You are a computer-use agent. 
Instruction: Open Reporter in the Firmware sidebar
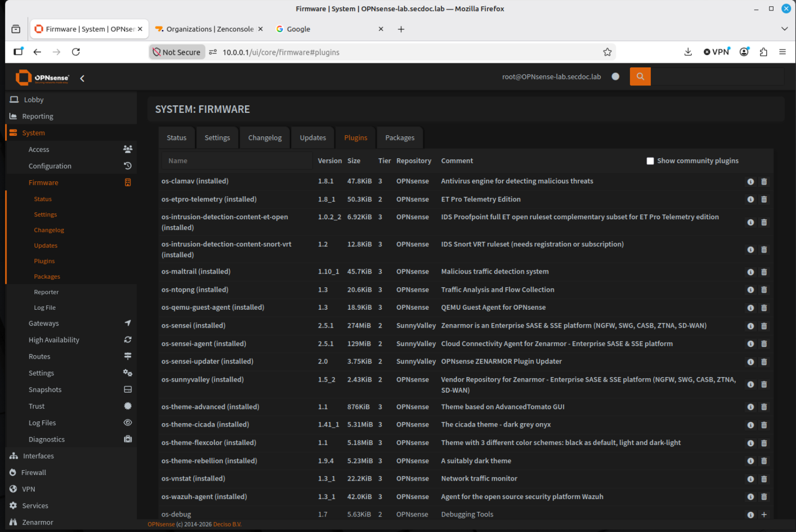[x=46, y=292]
